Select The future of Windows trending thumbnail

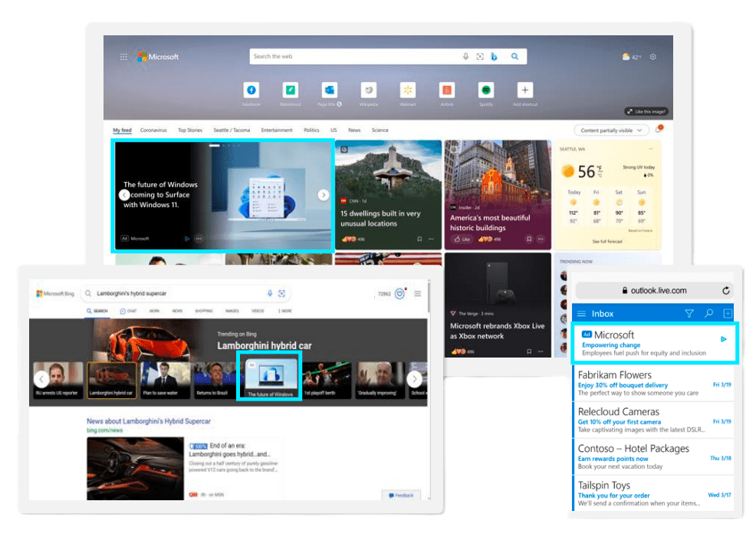pyautogui.click(x=270, y=379)
